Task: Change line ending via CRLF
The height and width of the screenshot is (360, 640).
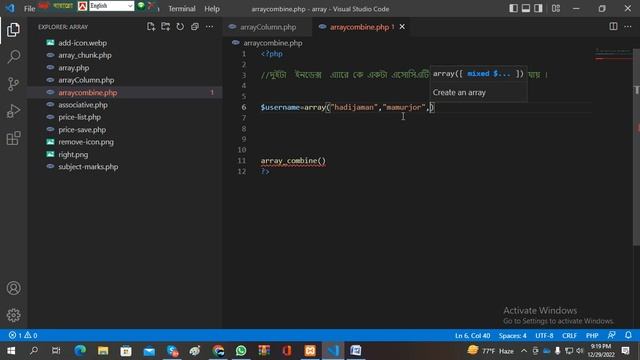Action: [569, 336]
